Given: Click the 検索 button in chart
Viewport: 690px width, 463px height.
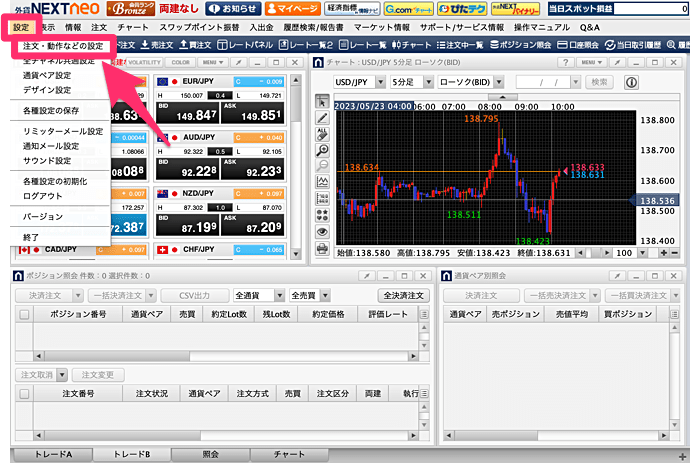Looking at the screenshot, I should [x=599, y=82].
